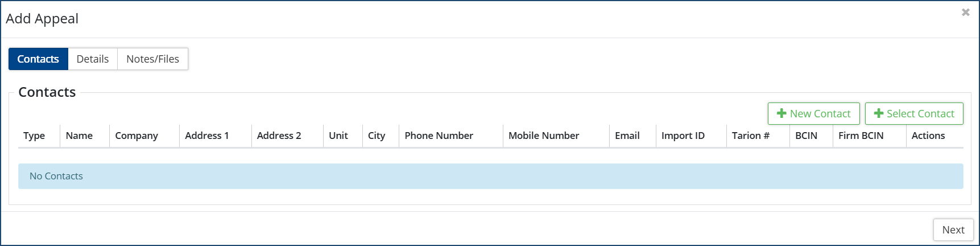
Task: Click the Phone Number column header
Action: 439,136
